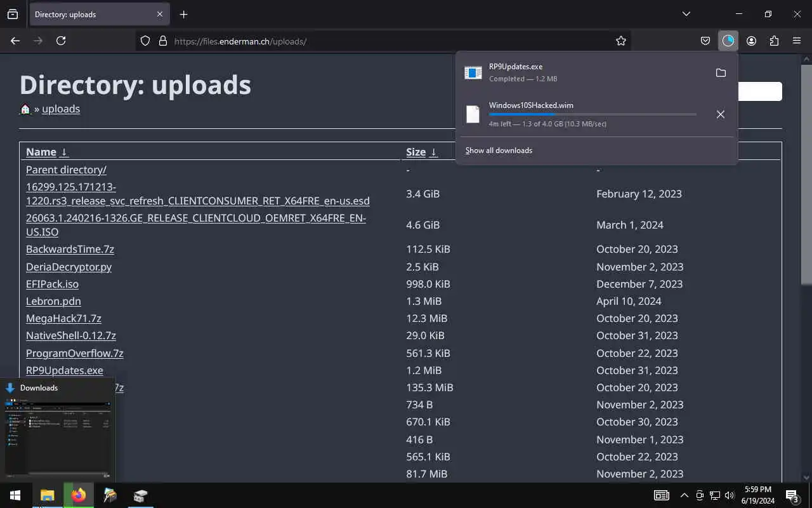
Task: Select the 'Directory: uploads' browser tab
Action: point(98,14)
